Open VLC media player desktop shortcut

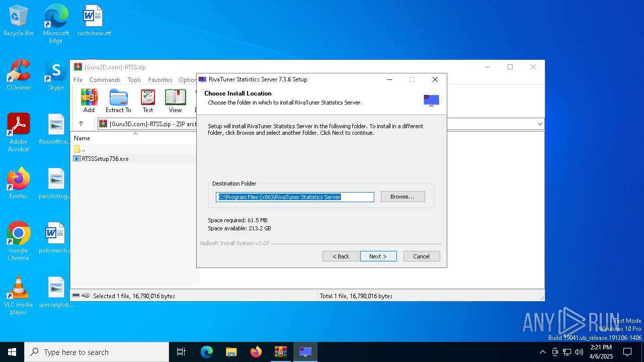(x=19, y=296)
